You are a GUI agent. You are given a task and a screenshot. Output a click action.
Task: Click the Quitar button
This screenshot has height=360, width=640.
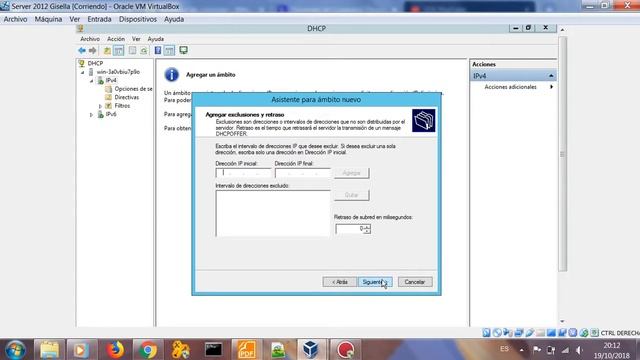[351, 195]
